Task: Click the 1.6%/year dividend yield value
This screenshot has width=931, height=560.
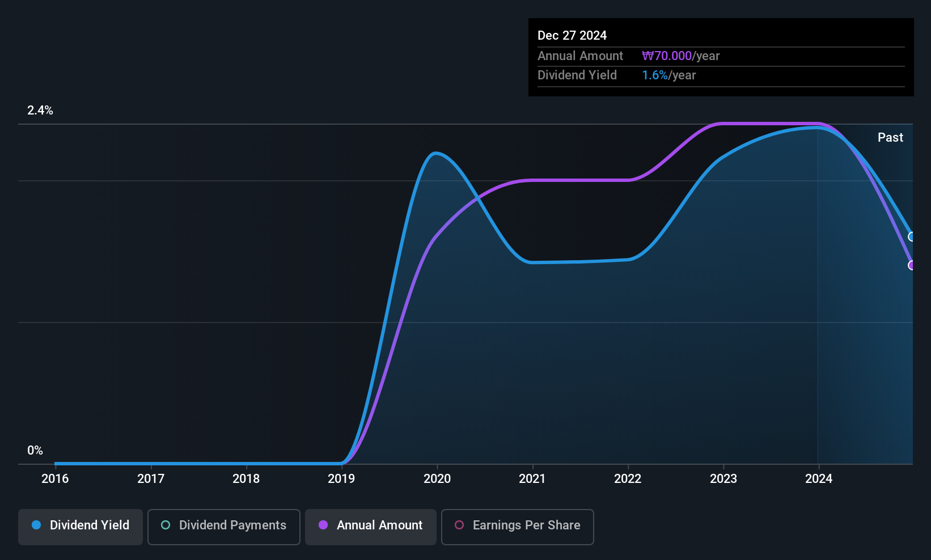Action: (668, 75)
